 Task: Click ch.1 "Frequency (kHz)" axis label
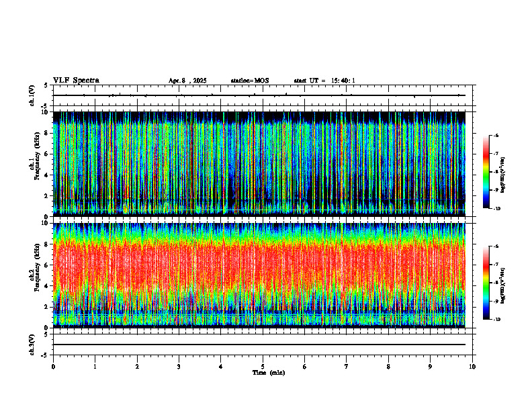[x=37, y=156]
